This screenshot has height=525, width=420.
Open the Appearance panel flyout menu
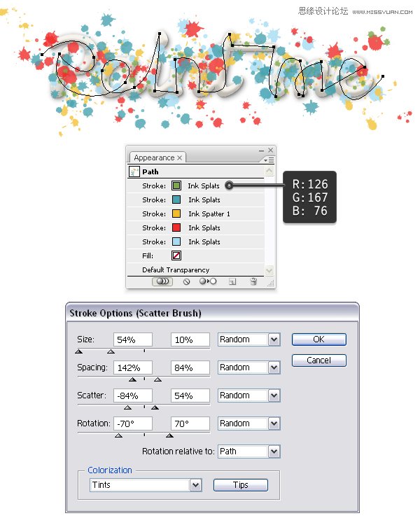pos(269,160)
